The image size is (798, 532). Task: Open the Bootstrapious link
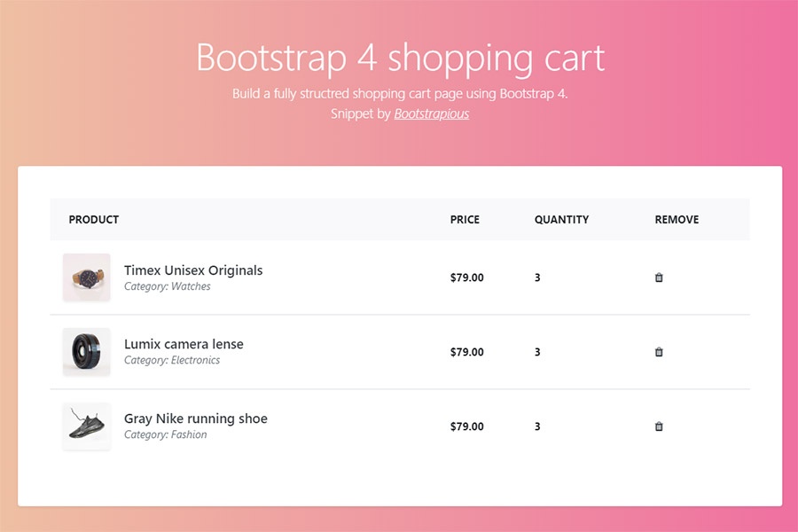coord(432,114)
